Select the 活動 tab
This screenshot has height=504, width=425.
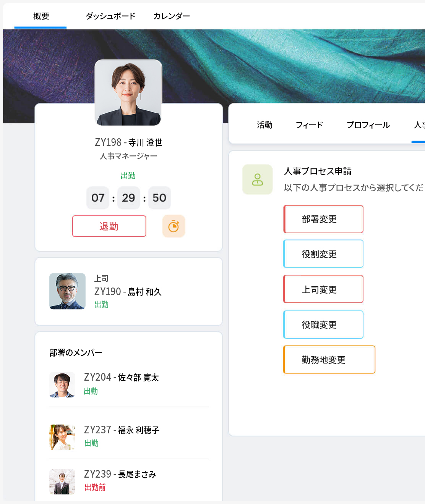265,125
